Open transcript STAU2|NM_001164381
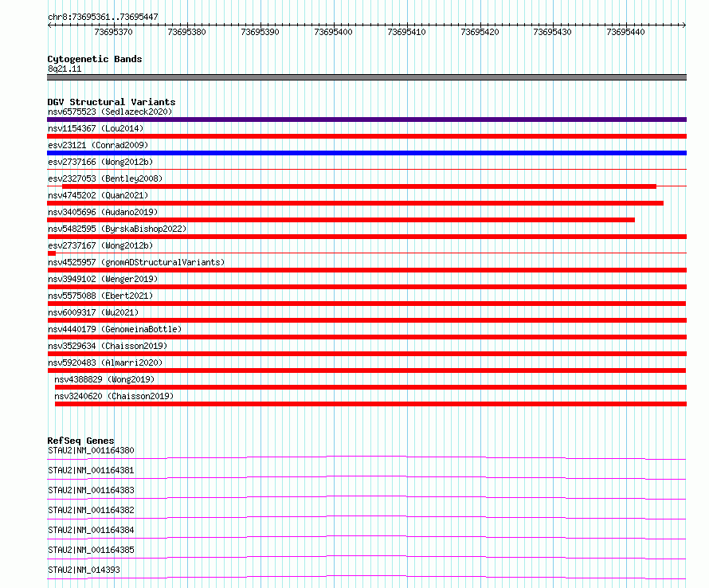Screen dimensions: 709x588 (x=91, y=470)
